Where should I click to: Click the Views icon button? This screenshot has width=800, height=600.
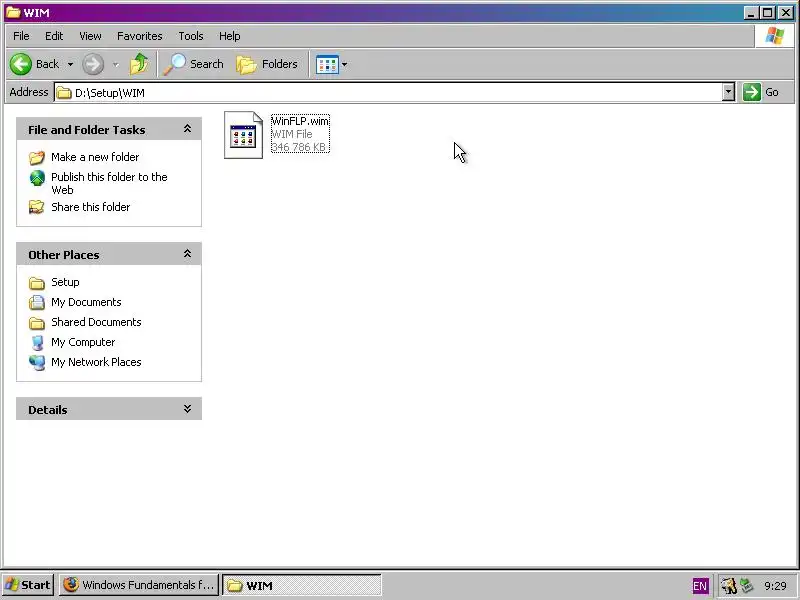click(327, 64)
